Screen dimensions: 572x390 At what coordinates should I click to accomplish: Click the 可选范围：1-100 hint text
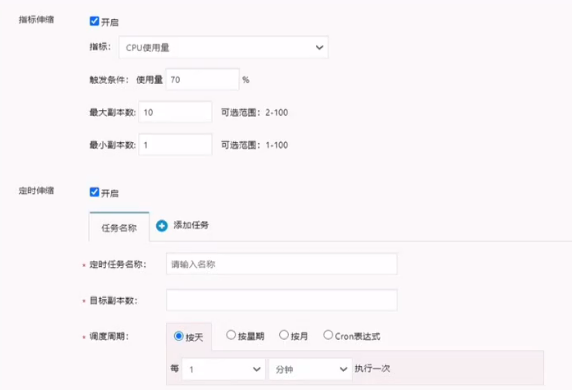pos(255,145)
